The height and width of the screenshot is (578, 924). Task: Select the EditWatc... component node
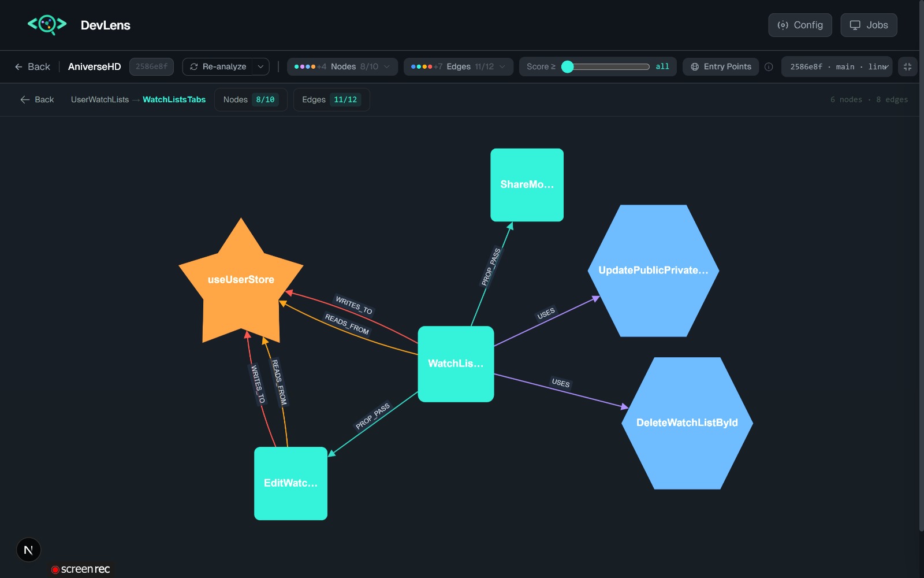click(290, 483)
